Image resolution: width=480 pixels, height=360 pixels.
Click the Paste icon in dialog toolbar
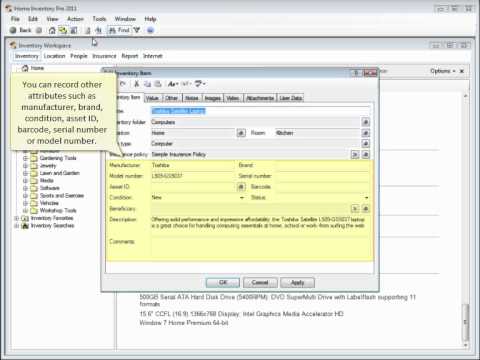coord(158,84)
